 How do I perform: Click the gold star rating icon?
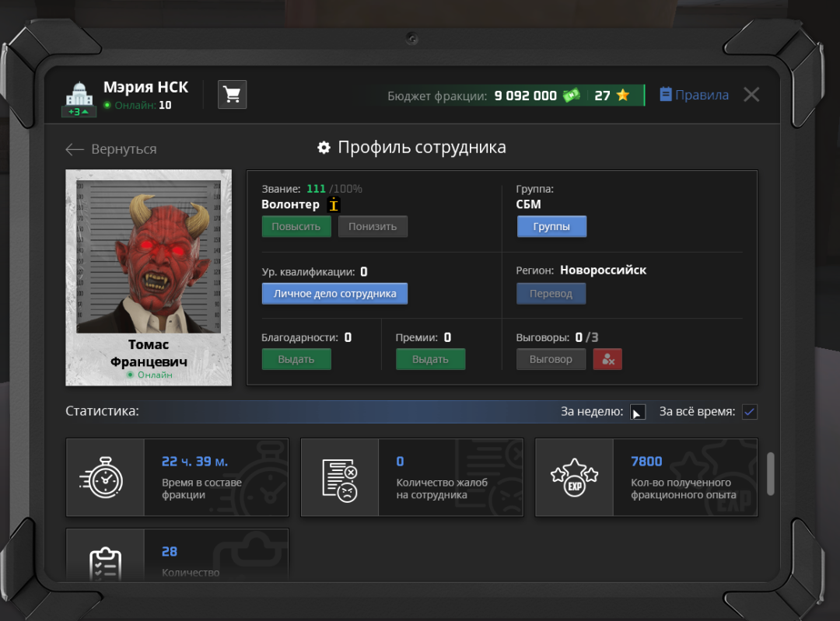pos(622,96)
